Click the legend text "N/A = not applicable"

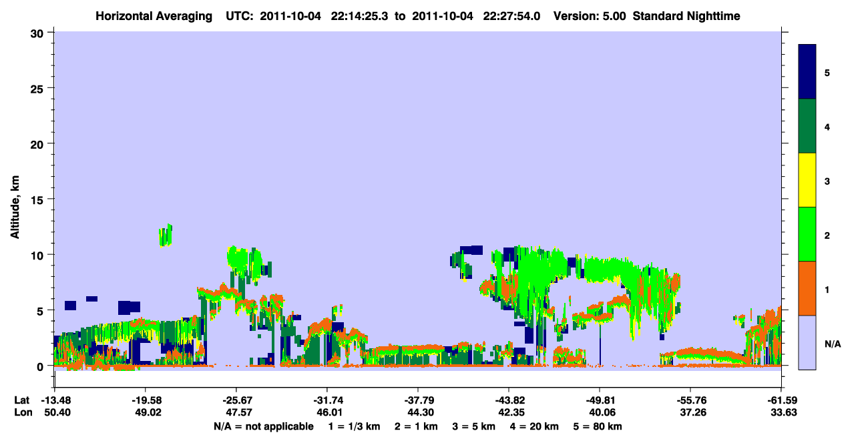[264, 426]
